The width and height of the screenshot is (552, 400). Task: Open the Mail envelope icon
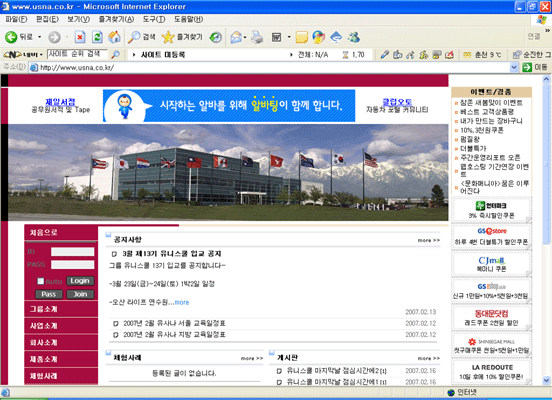pos(236,37)
